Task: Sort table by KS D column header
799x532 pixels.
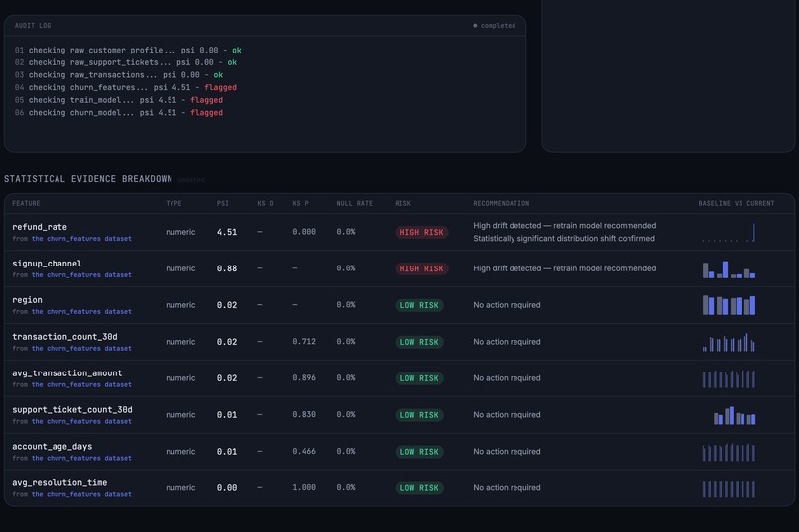Action: (265, 204)
